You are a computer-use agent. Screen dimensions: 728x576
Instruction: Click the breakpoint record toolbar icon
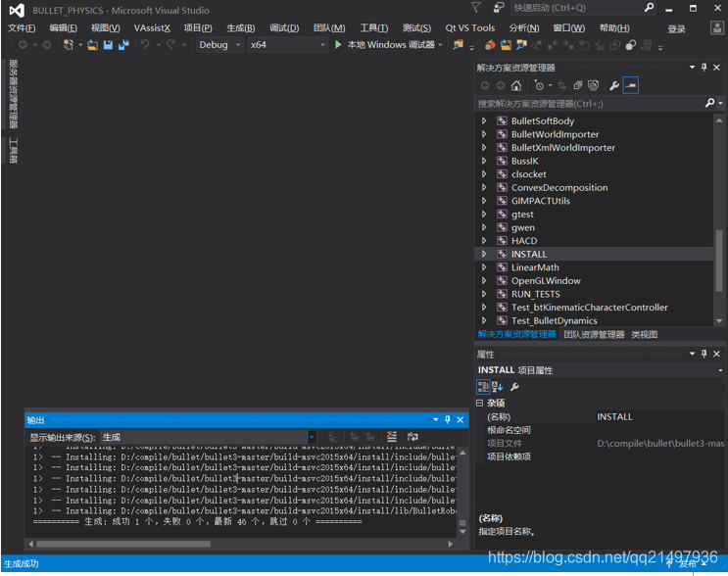(x=630, y=45)
